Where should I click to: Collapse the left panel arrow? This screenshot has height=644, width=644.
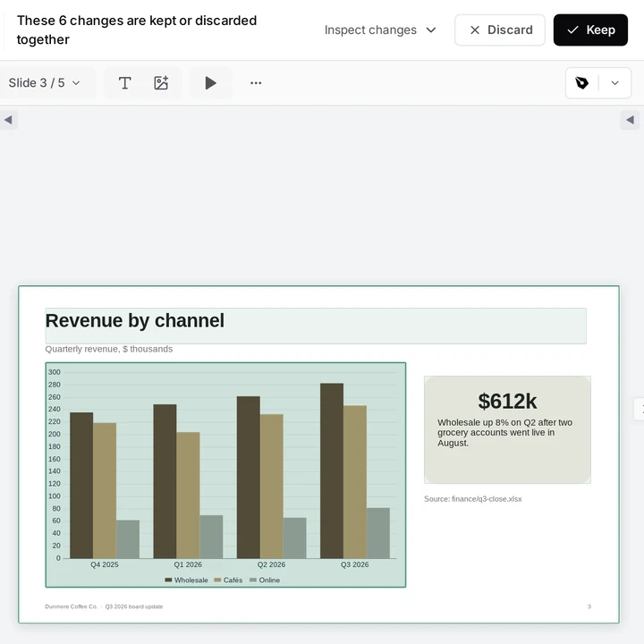click(x=8, y=120)
